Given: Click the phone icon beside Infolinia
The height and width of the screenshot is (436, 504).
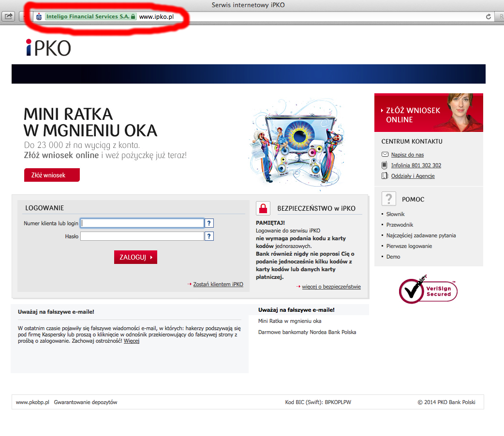Looking at the screenshot, I should click(x=385, y=165).
